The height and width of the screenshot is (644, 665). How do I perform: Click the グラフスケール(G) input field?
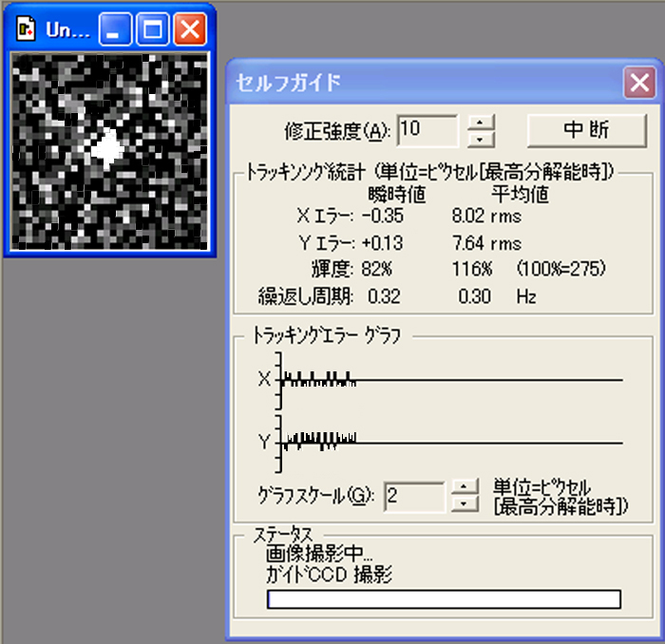coord(414,497)
